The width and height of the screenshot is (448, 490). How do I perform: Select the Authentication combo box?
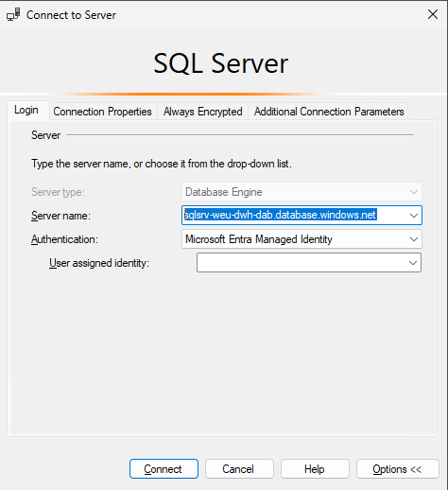tap(302, 239)
